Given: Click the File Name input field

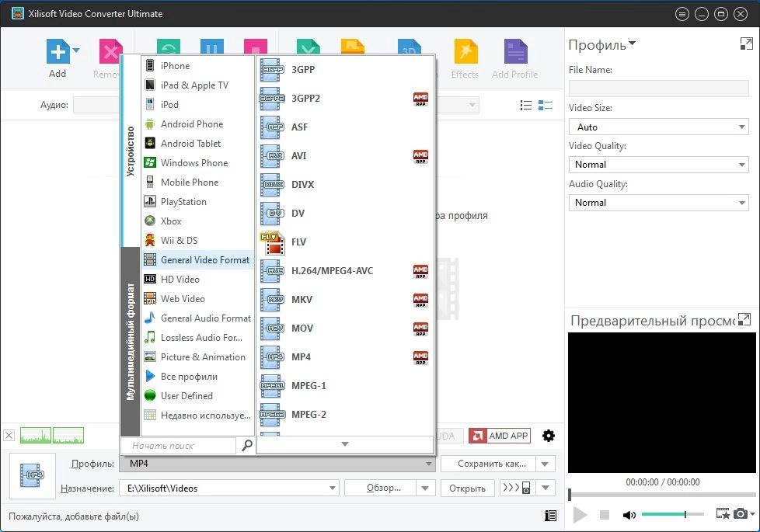Looking at the screenshot, I should [659, 89].
